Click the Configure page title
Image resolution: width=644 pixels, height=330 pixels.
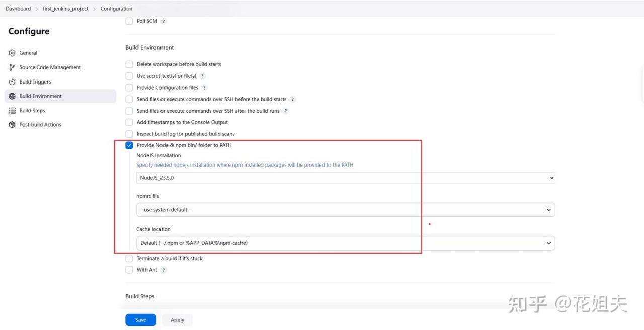pos(29,31)
